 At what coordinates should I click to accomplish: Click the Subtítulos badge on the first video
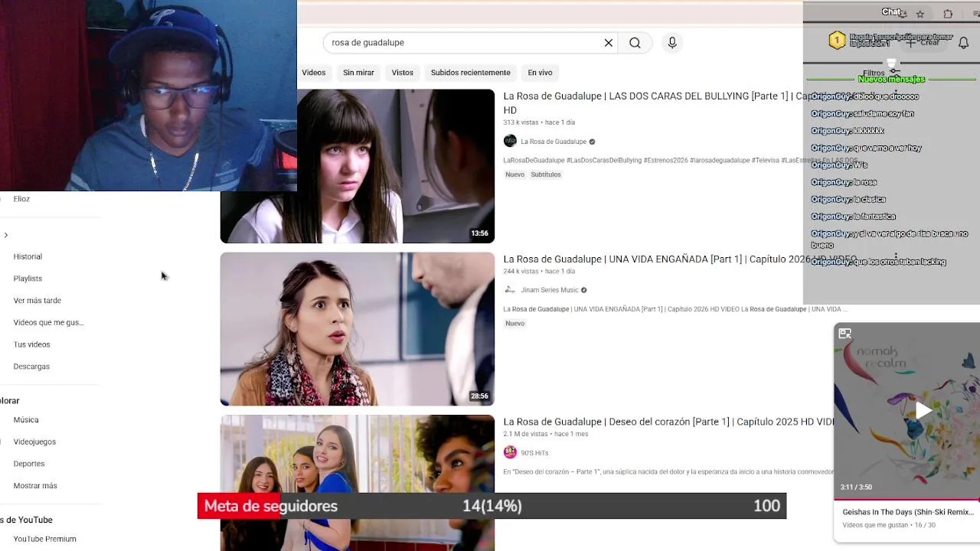pos(546,174)
